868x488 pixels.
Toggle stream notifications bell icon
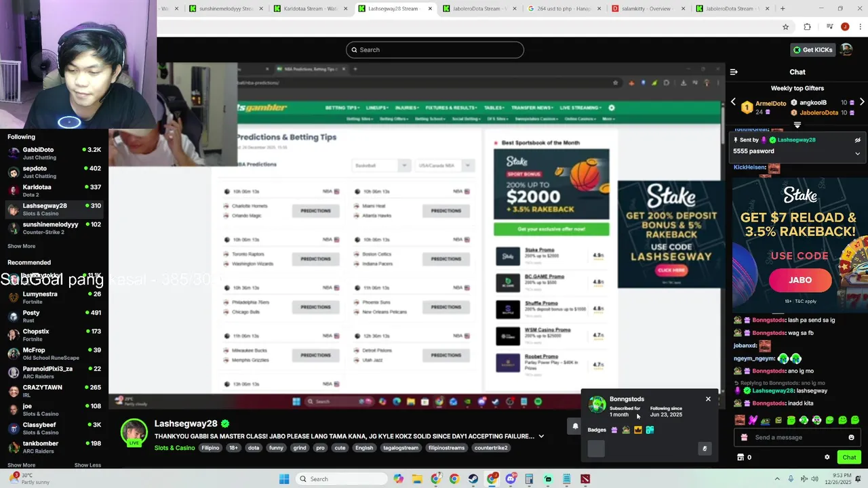575,426
